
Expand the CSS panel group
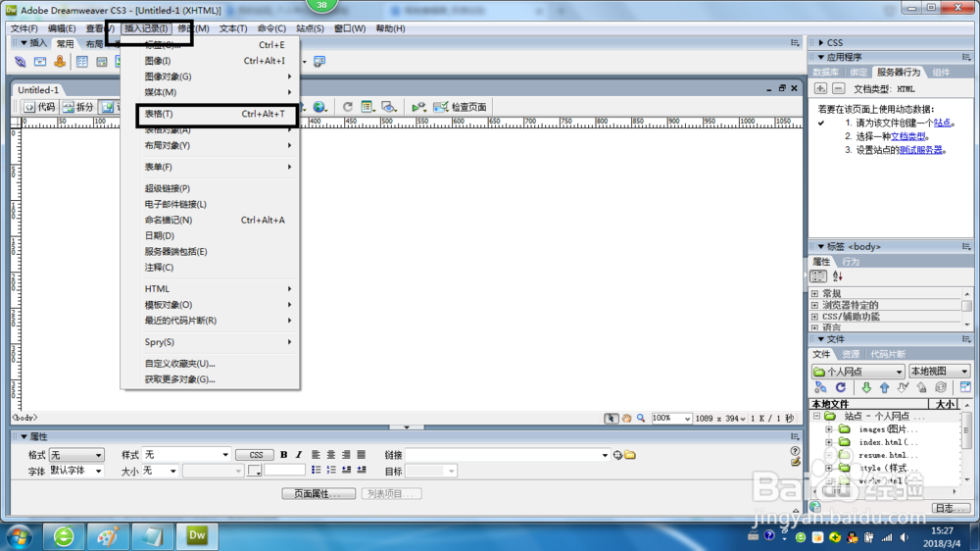click(x=820, y=42)
